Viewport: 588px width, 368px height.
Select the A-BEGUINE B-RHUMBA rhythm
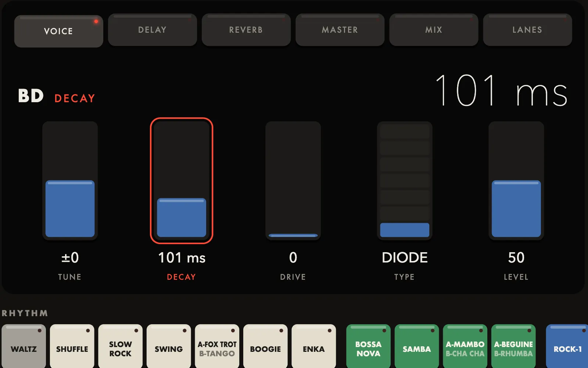pyautogui.click(x=513, y=346)
